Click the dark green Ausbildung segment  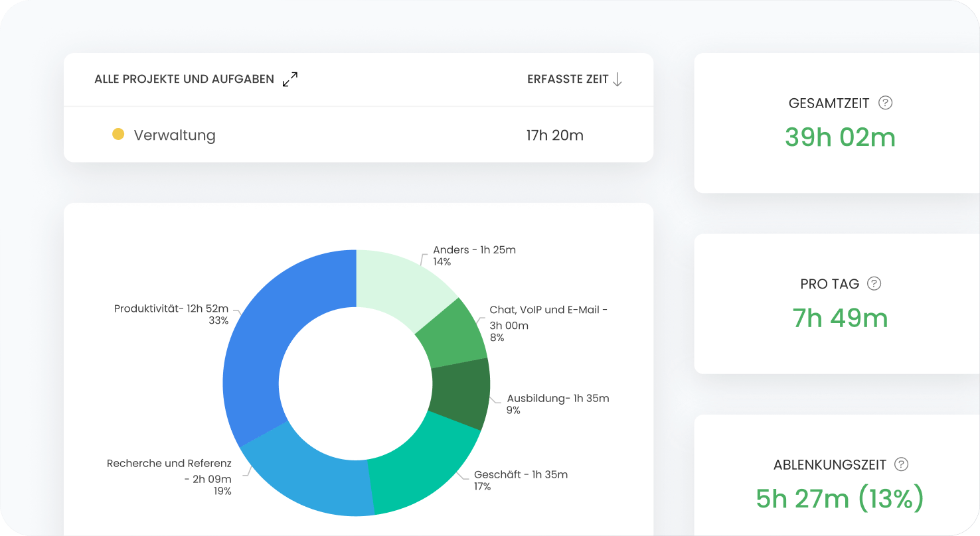460,393
